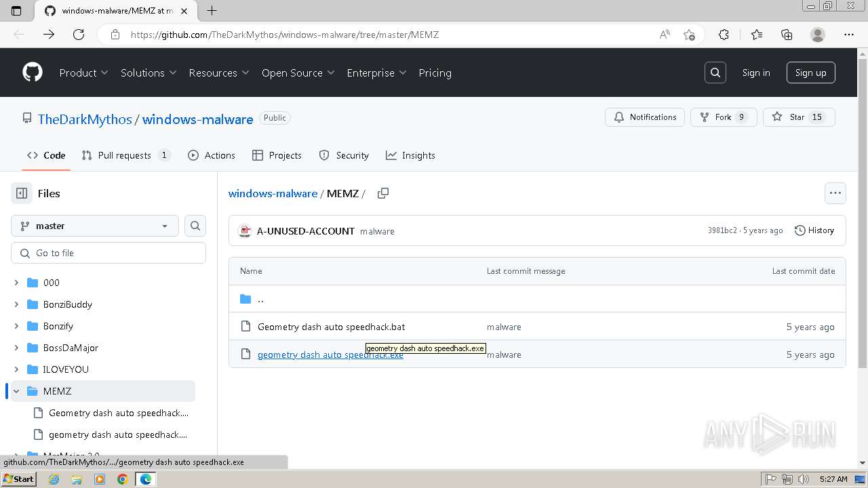Open Internet Explorer from taskbar
The image size is (868, 488).
coord(54,479)
